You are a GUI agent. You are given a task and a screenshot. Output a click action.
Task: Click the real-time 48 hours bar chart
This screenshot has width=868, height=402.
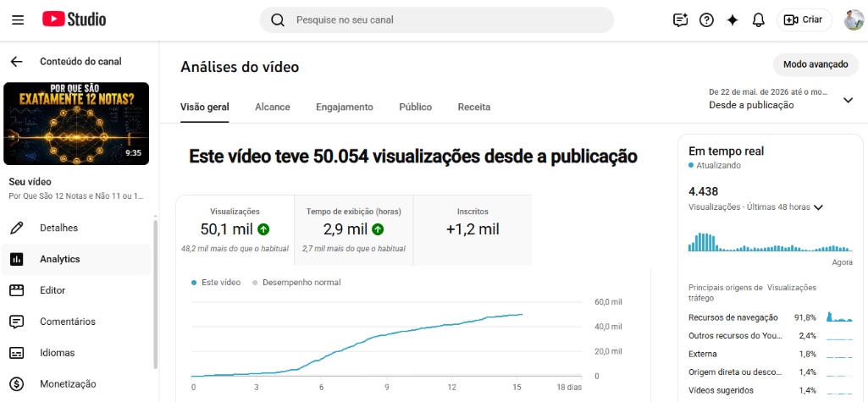pos(770,242)
